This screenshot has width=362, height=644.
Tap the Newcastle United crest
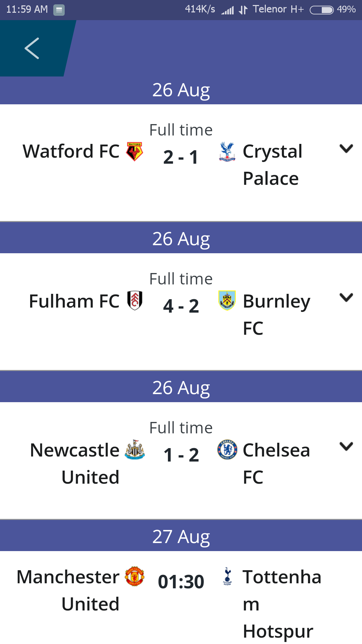(134, 449)
